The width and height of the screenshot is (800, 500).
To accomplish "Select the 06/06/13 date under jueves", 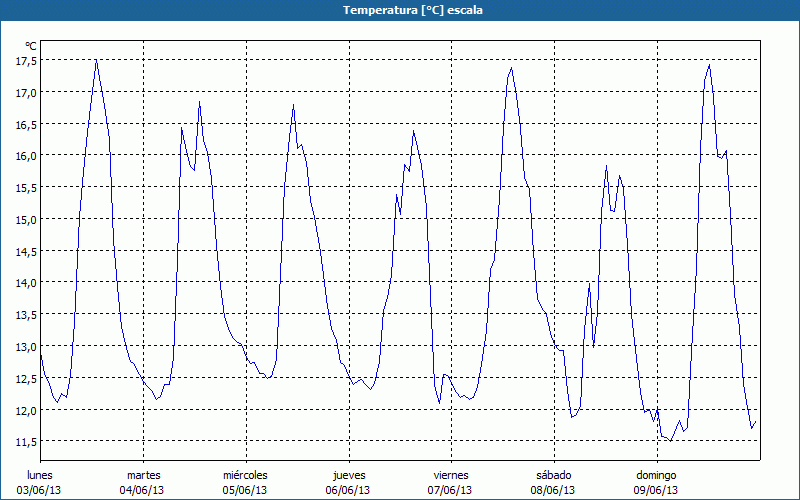I will [x=348, y=490].
